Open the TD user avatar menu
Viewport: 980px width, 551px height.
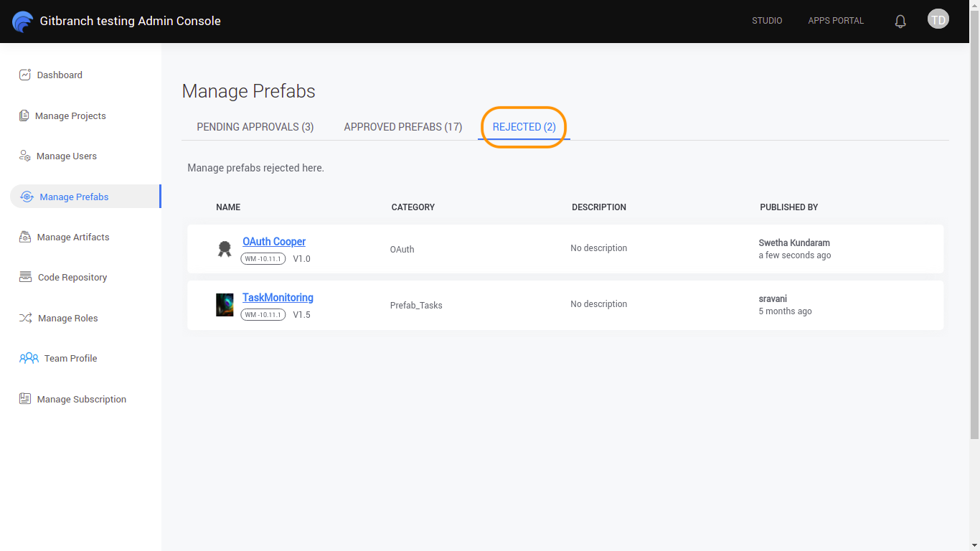tap(938, 19)
